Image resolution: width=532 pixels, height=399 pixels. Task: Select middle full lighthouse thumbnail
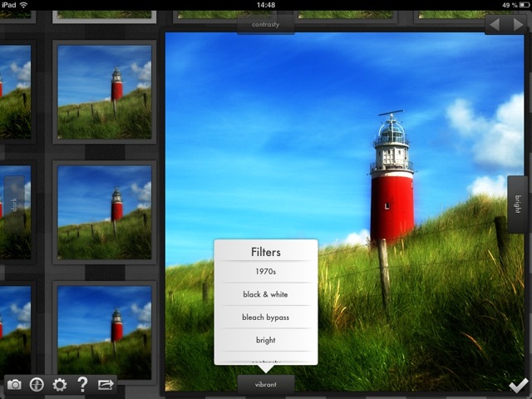pos(105,213)
